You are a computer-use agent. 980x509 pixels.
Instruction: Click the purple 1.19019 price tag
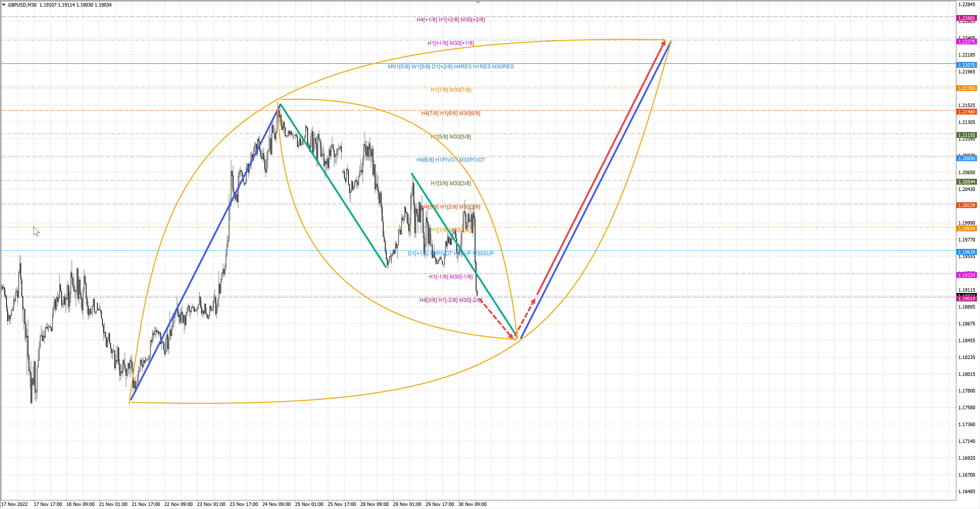tap(966, 299)
